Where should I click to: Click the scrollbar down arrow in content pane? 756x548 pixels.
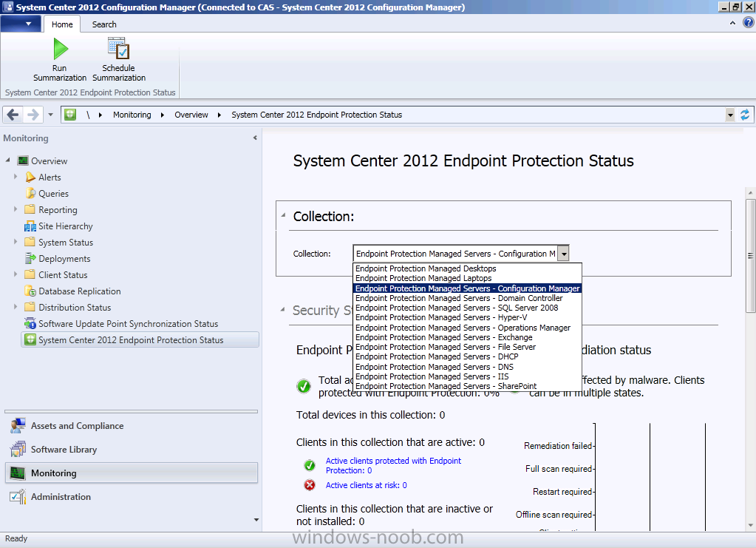click(x=750, y=525)
